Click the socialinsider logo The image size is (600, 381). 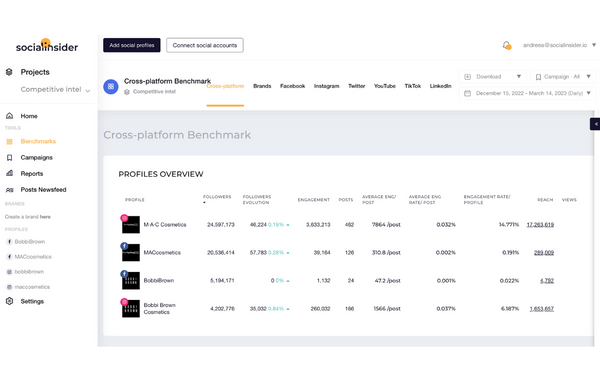pos(47,46)
